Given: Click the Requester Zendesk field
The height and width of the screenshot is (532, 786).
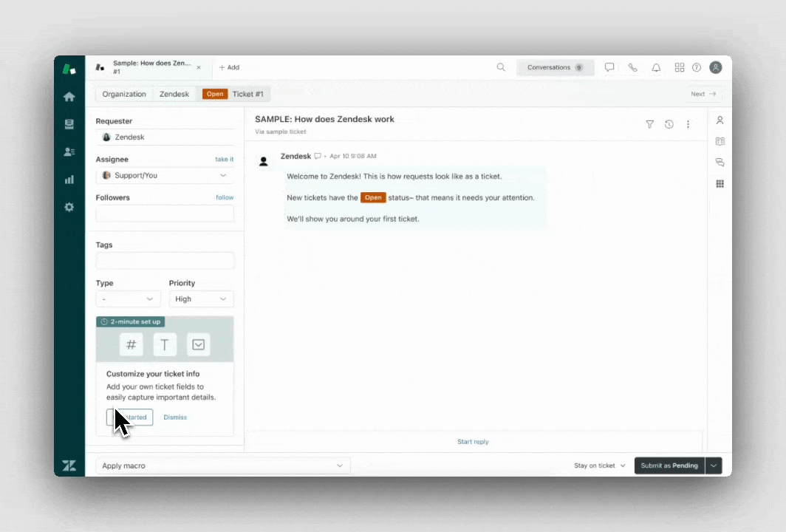Looking at the screenshot, I should [x=165, y=137].
